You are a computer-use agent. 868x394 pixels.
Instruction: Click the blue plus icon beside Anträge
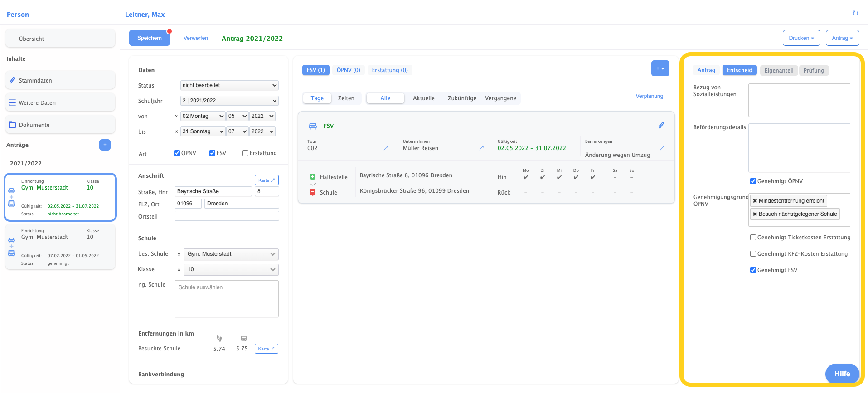click(105, 145)
